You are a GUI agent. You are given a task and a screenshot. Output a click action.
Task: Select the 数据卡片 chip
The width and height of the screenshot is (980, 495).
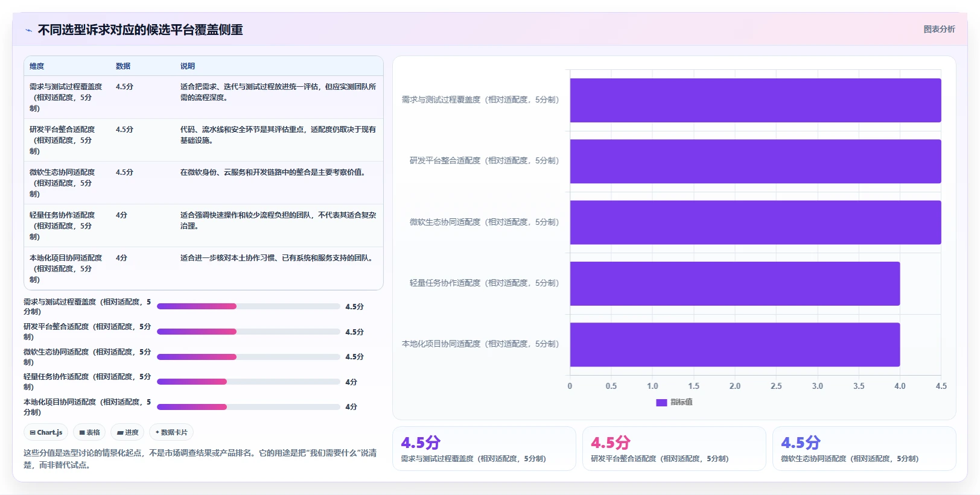tap(171, 432)
